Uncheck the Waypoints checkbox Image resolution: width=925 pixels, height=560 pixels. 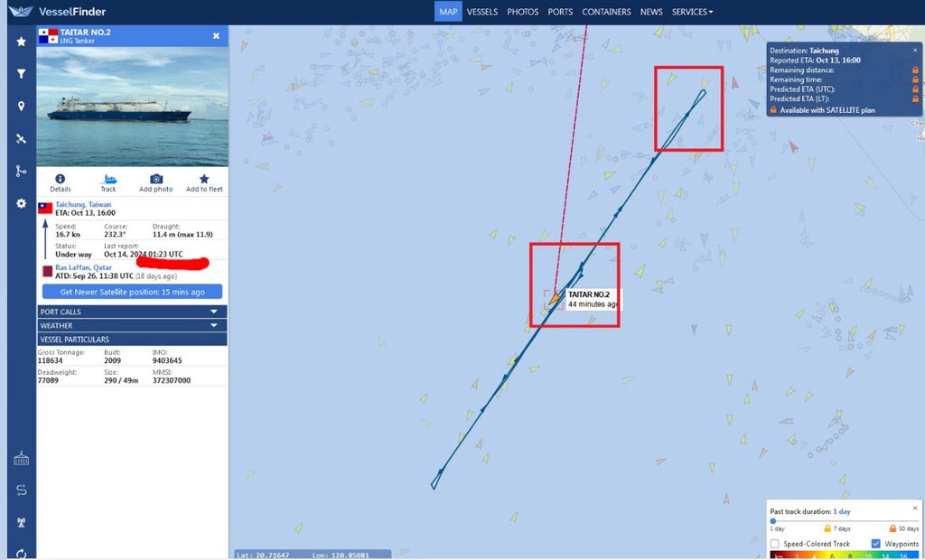[875, 544]
